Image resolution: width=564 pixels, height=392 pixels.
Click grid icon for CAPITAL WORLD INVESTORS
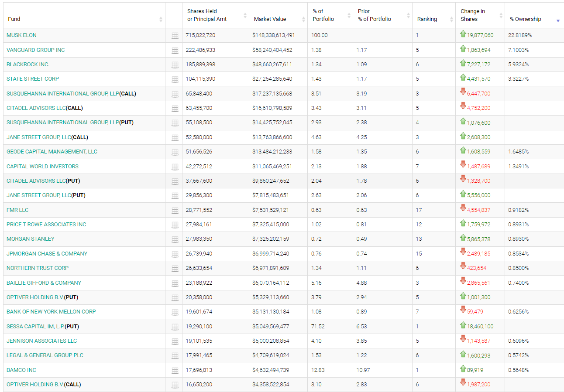[175, 167]
